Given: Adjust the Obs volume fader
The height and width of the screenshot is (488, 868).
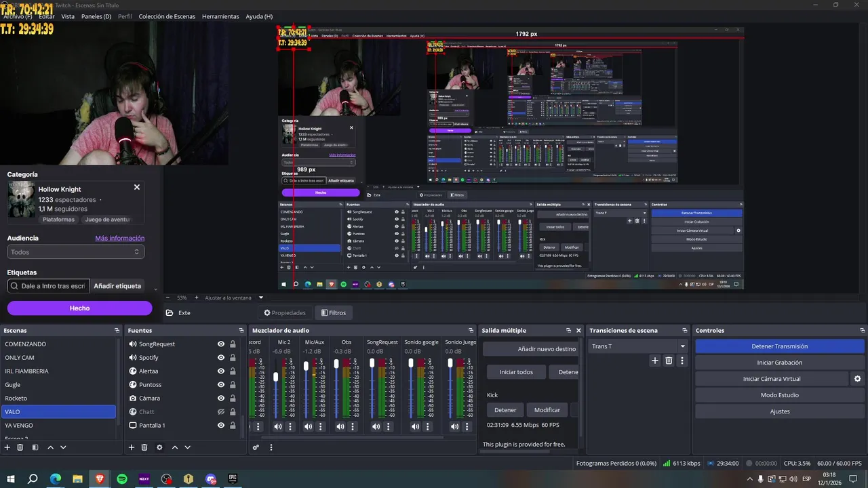Looking at the screenshot, I should 336,364.
